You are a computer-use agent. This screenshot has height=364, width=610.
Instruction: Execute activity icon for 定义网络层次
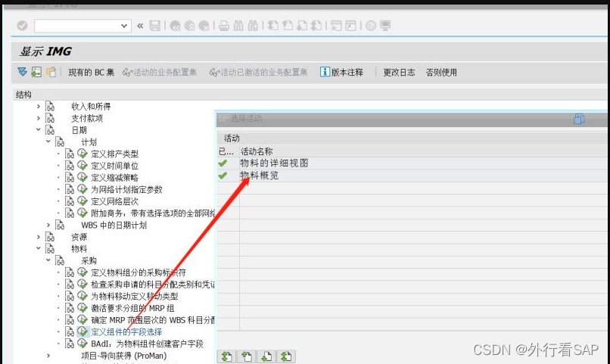82,201
